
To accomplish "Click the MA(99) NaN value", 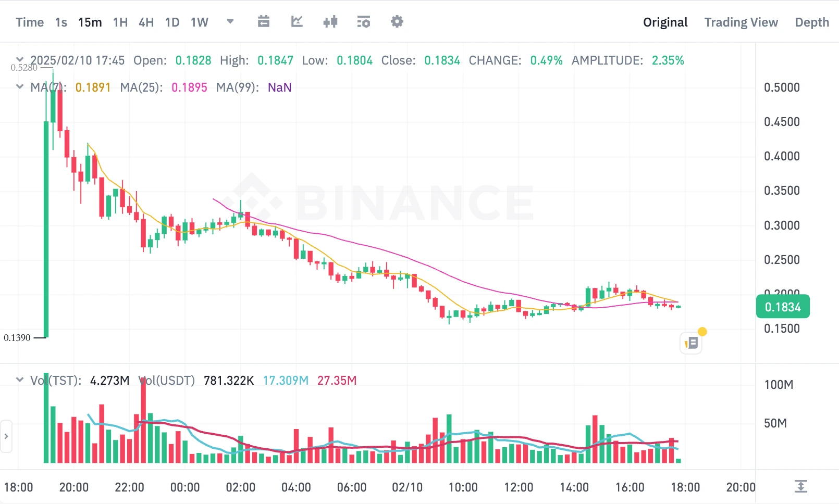I will pyautogui.click(x=280, y=87).
